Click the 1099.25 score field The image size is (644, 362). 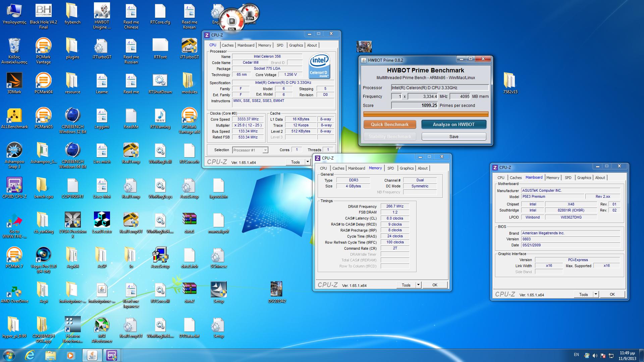[415, 105]
